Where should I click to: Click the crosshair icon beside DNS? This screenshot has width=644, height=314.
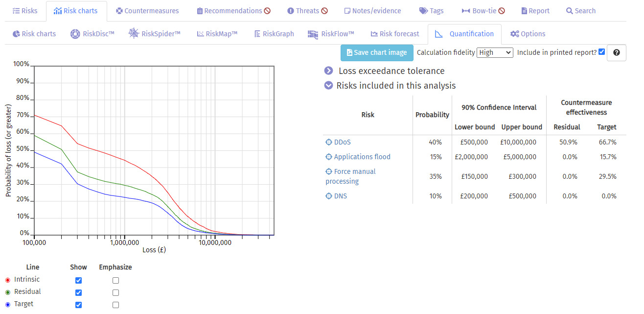pyautogui.click(x=329, y=196)
